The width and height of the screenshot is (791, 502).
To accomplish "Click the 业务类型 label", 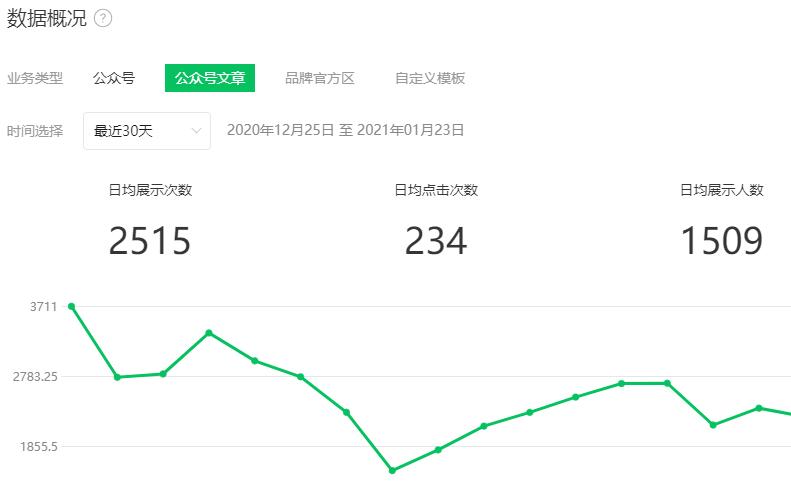I will pos(35,78).
